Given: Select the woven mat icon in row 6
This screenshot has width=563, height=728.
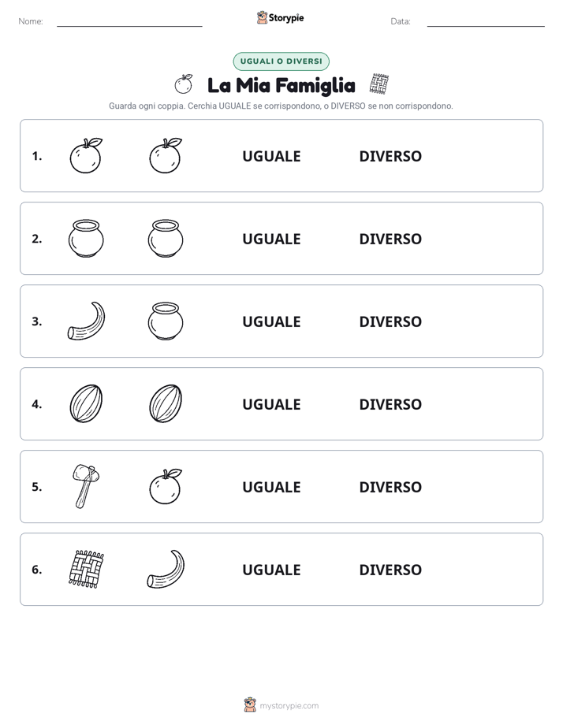Looking at the screenshot, I should pos(86,569).
